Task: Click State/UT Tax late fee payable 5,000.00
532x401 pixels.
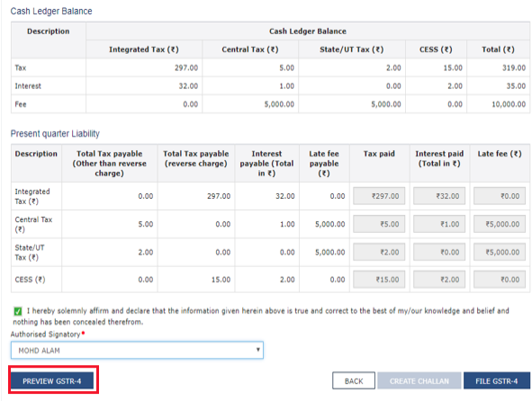Action: point(329,252)
